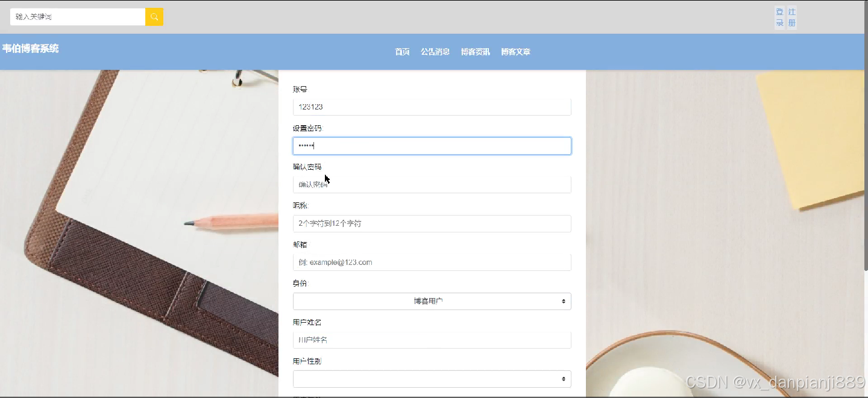Open the 公告消息 nav item

point(435,52)
